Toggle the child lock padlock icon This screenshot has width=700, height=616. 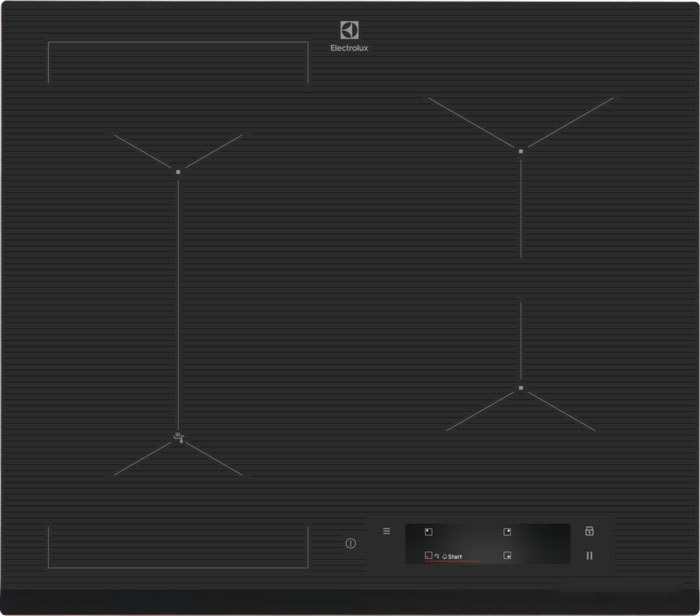tap(589, 531)
